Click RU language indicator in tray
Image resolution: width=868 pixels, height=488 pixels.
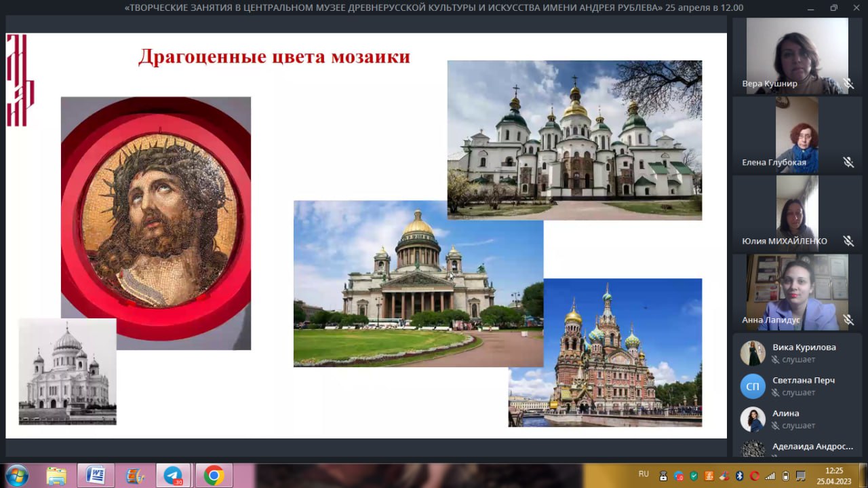(x=644, y=474)
